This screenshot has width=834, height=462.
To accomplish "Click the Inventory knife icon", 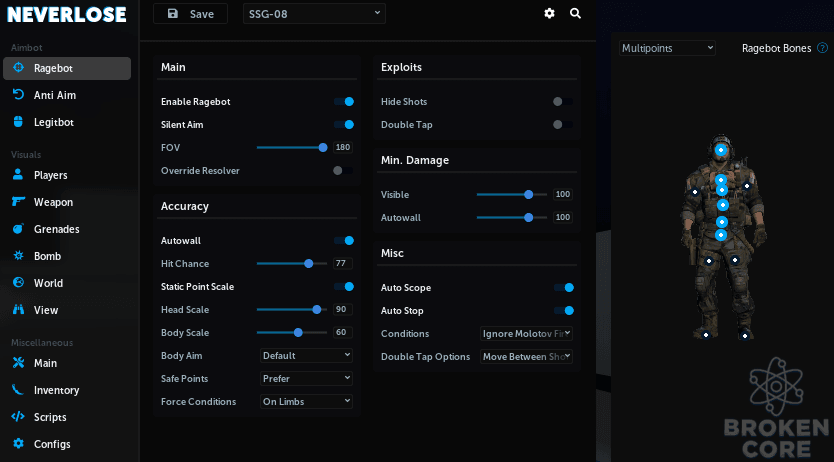I will coord(18,390).
